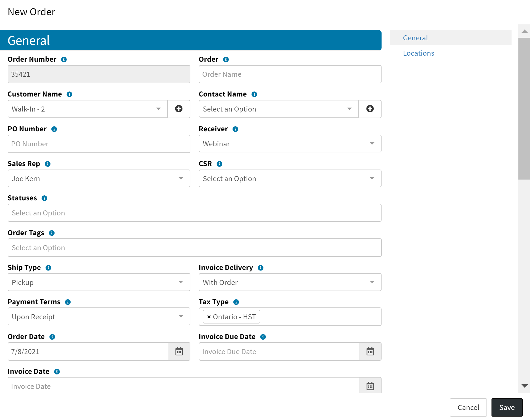The image size is (530, 420).
Task: Open the Invoice Due Date calendar picker
Action: click(x=370, y=351)
